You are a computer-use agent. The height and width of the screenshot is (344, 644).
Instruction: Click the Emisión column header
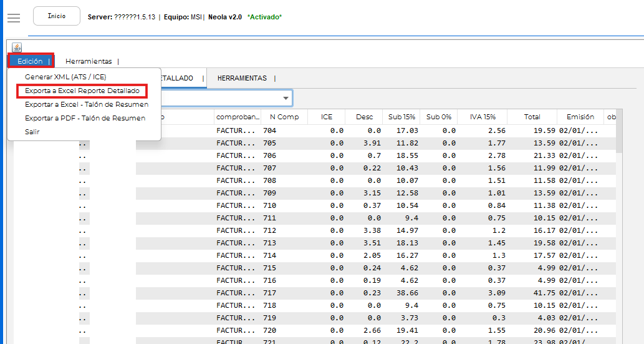pos(580,117)
